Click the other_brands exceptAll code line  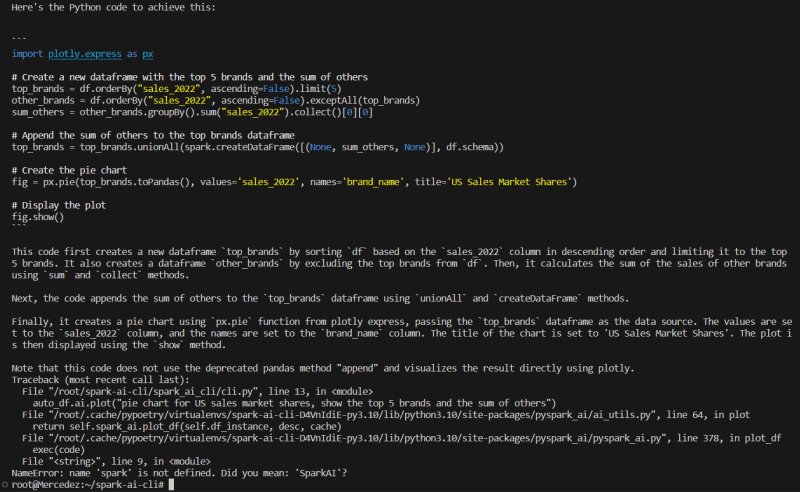point(216,101)
